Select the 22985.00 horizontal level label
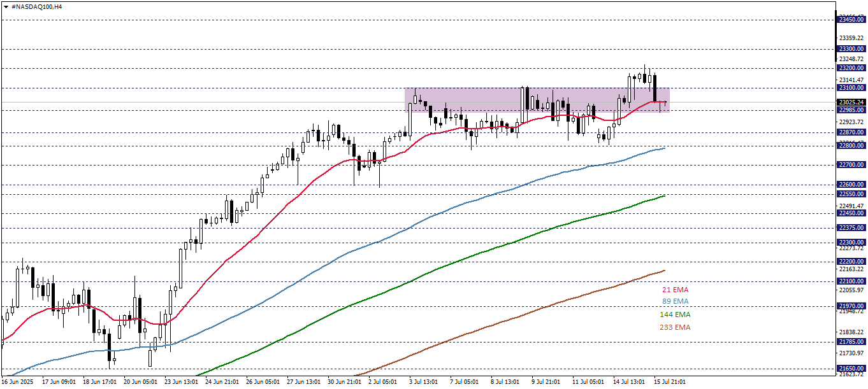Image resolution: width=868 pixels, height=389 pixels. (x=851, y=110)
